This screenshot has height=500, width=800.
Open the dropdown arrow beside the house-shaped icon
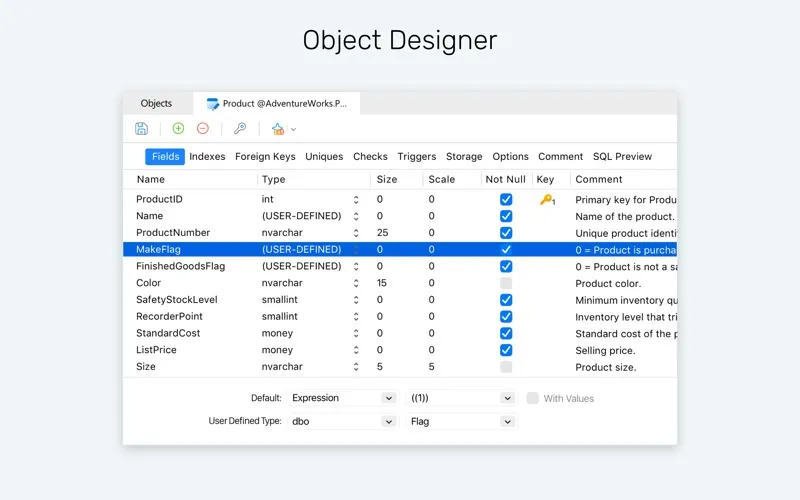293,130
